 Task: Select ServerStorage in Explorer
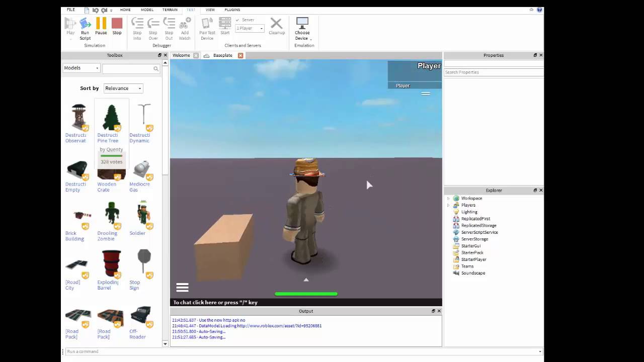click(474, 239)
